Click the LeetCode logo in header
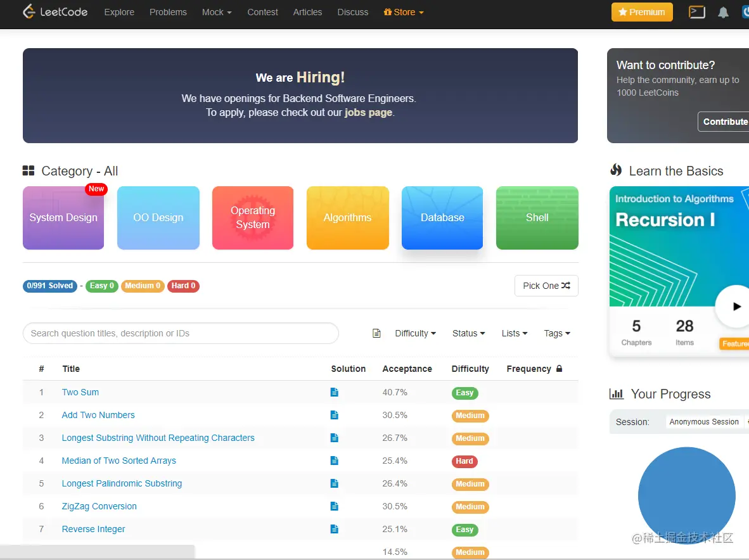The height and width of the screenshot is (560, 749). [55, 11]
